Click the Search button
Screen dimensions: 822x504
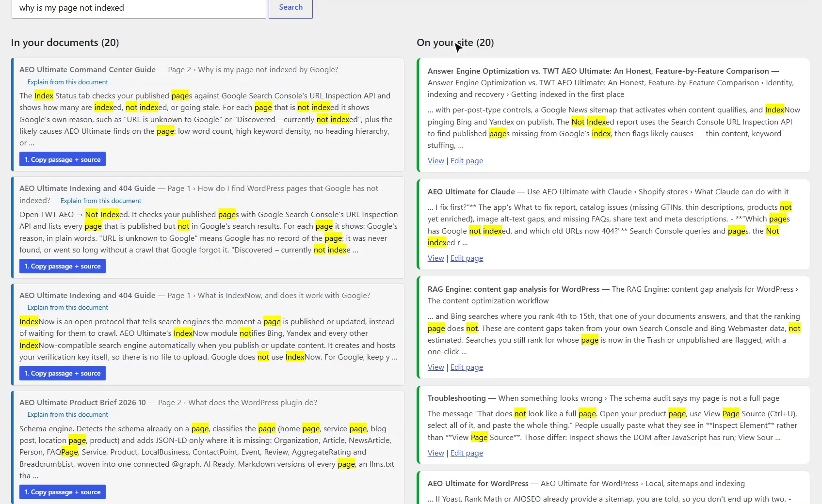(290, 8)
